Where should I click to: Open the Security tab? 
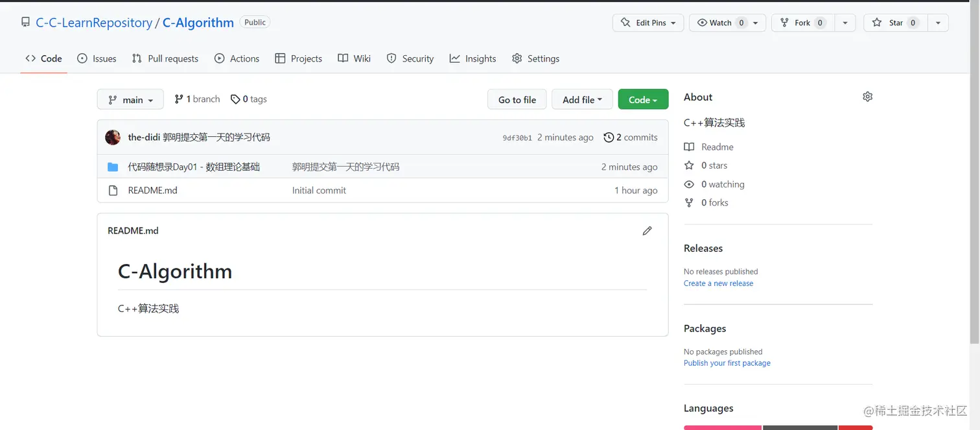410,58
